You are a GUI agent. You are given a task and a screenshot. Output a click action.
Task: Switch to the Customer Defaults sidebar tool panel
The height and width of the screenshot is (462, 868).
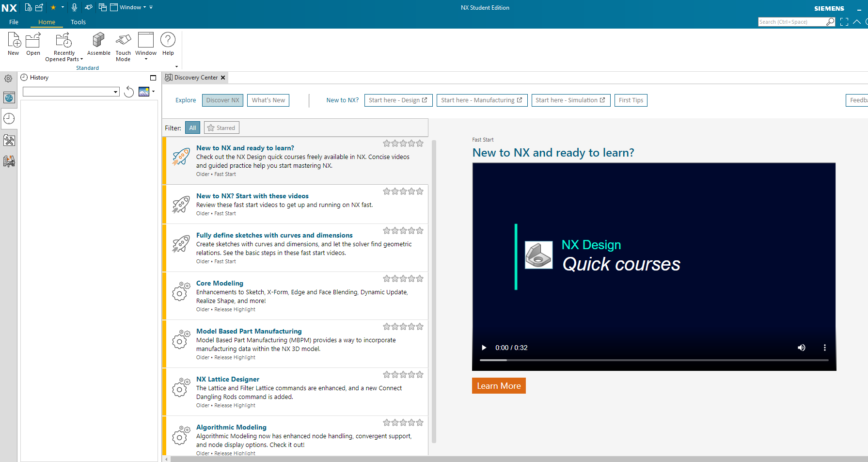(9, 140)
